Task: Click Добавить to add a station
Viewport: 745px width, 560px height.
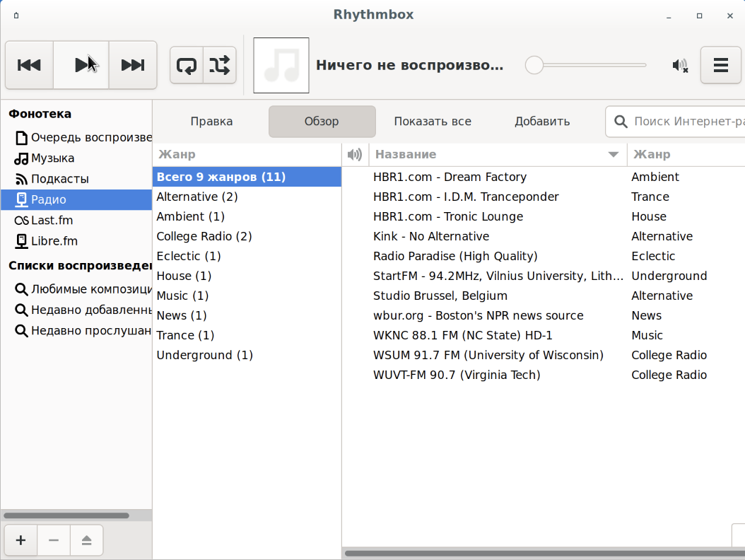Action: (x=541, y=121)
